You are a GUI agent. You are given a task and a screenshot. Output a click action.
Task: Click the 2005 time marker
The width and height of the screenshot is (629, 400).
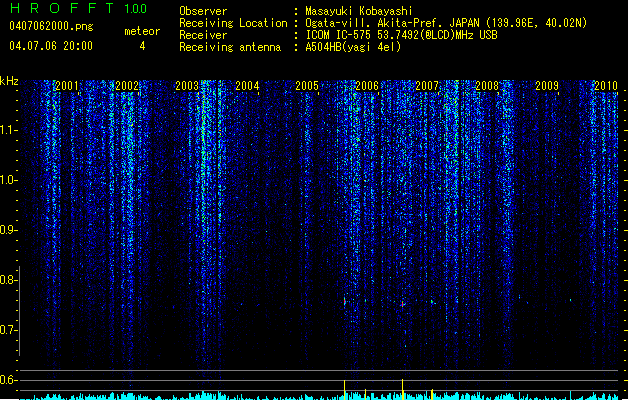coord(307,86)
